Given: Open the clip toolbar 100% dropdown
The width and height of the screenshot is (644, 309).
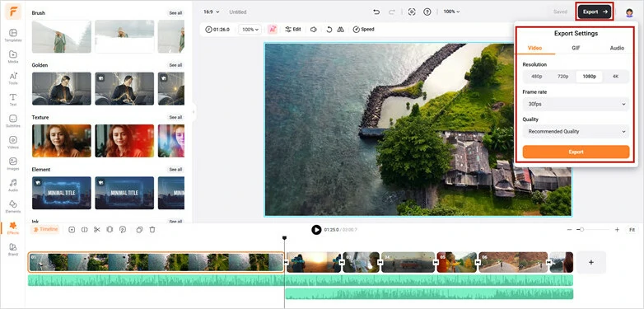Looking at the screenshot, I should coord(250,30).
